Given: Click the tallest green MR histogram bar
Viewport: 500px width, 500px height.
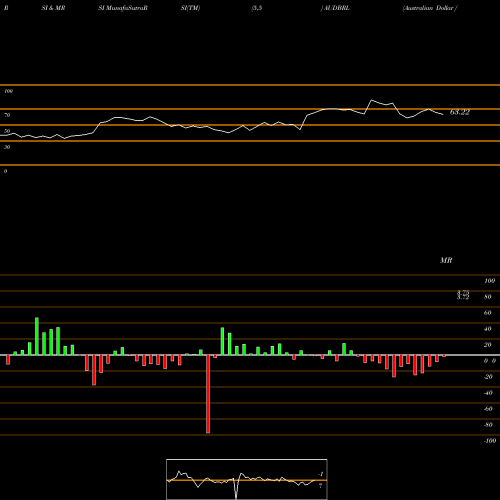Looking at the screenshot, I should pos(37,336).
